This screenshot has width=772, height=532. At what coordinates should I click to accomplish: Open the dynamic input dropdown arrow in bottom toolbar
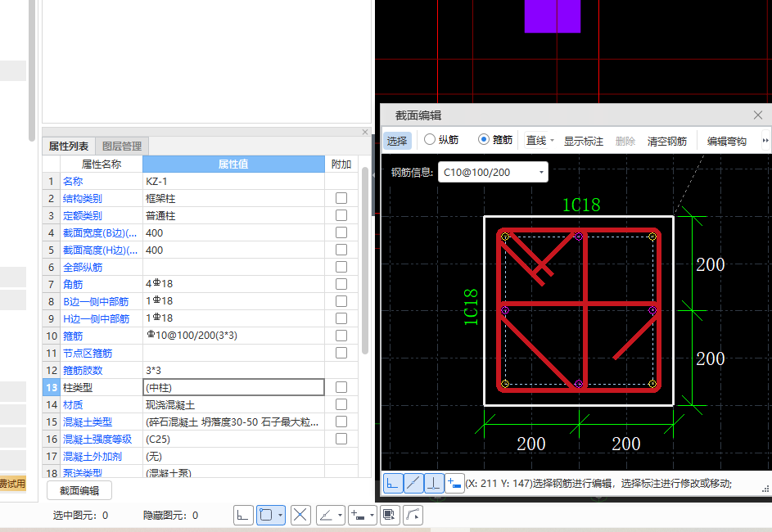(x=372, y=516)
